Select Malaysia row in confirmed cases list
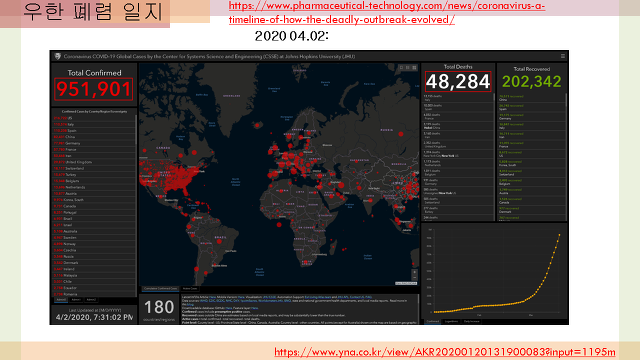 pyautogui.click(x=94, y=276)
